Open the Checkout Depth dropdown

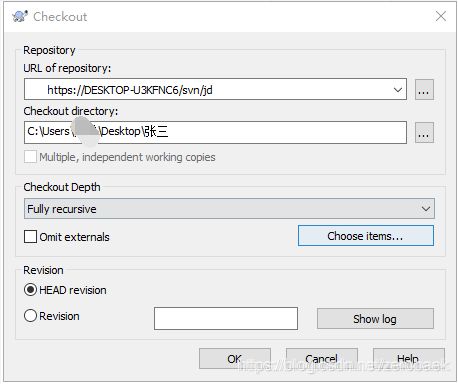pos(229,209)
